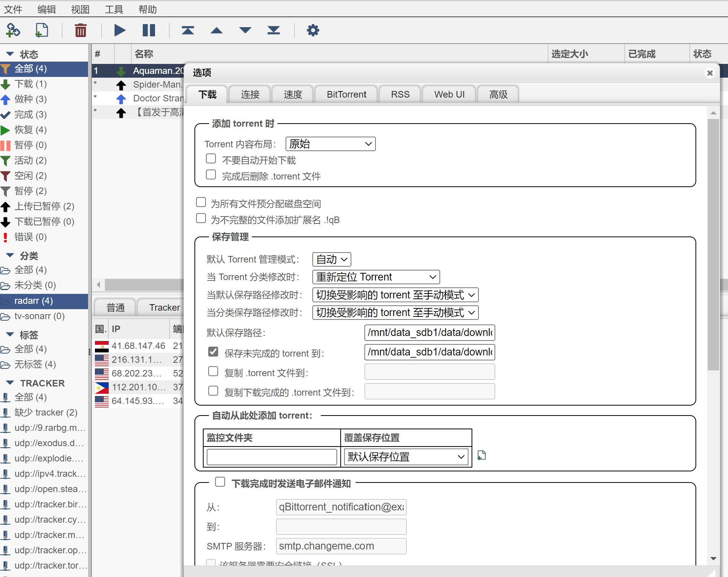
Task: Click the add watched folder icon
Action: (x=482, y=455)
